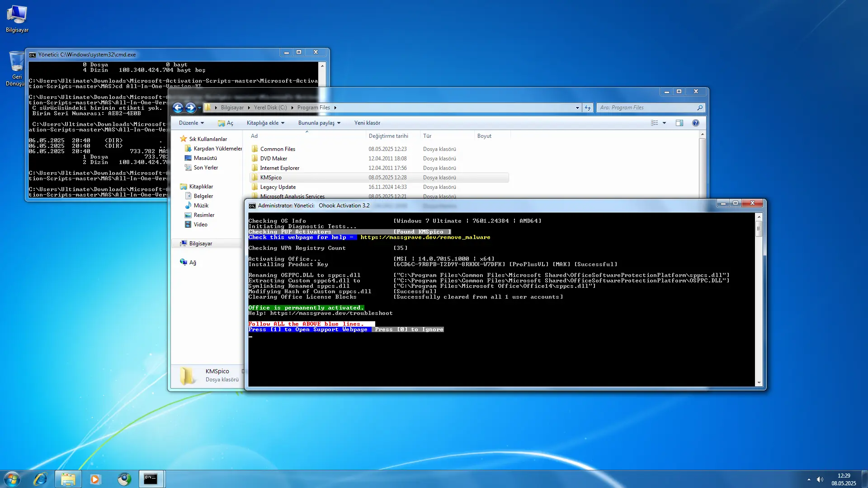Image resolution: width=868 pixels, height=488 pixels.
Task: Click the Aç toolbar button
Action: [226, 123]
